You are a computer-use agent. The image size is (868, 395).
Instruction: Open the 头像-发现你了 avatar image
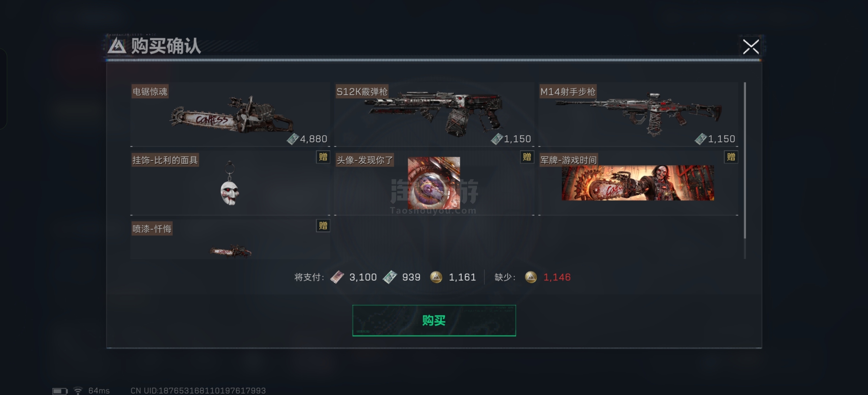(434, 183)
